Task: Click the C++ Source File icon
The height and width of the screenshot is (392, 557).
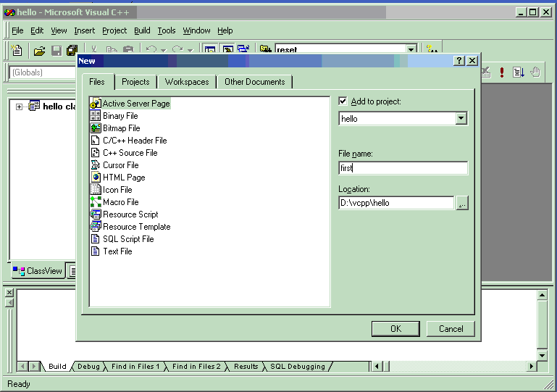Action: click(95, 152)
